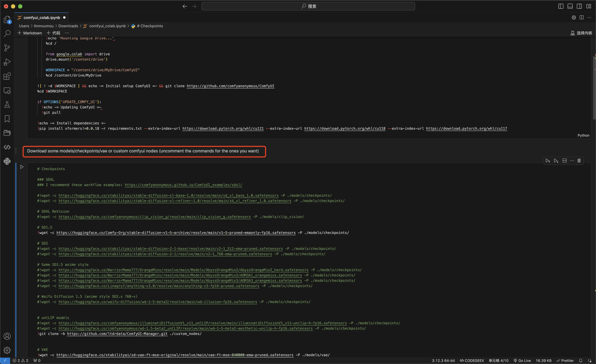Open pytorch whl/cu118 link
The image size is (596, 364).
coord(345,128)
